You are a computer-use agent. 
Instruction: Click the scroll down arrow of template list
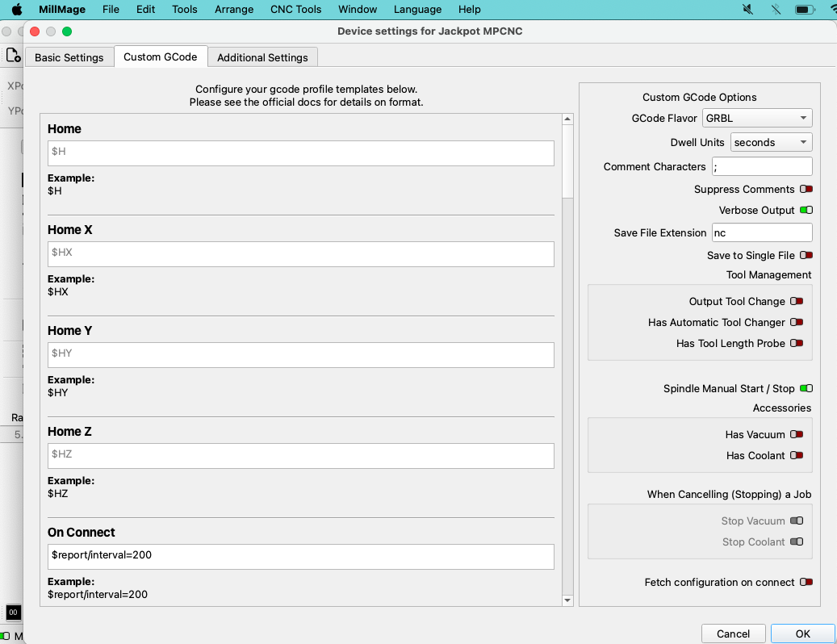click(567, 600)
